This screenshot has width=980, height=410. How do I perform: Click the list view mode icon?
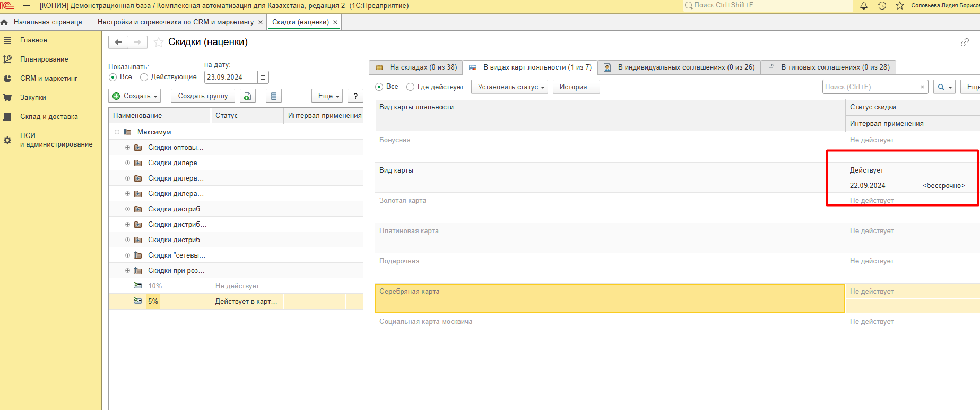point(273,96)
